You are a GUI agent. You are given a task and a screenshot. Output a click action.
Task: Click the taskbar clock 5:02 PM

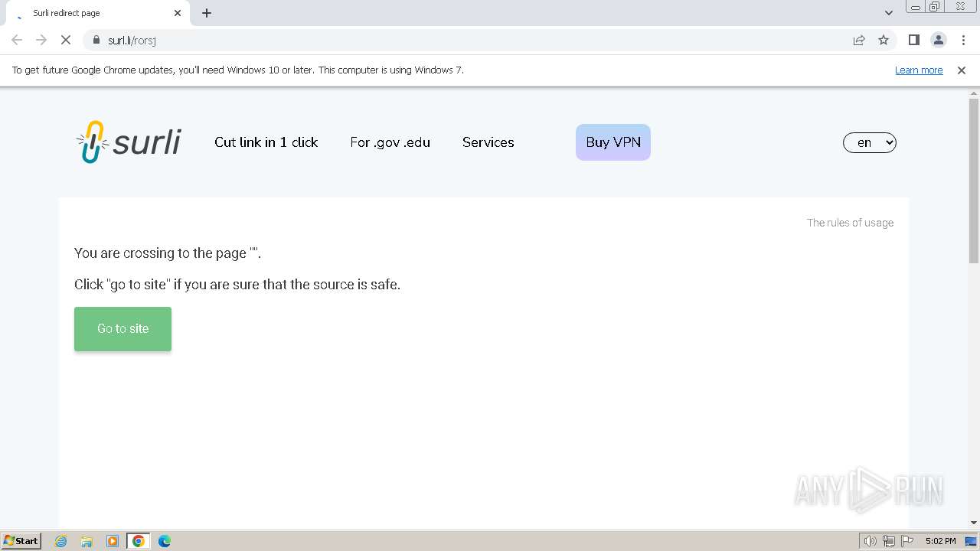tap(940, 541)
